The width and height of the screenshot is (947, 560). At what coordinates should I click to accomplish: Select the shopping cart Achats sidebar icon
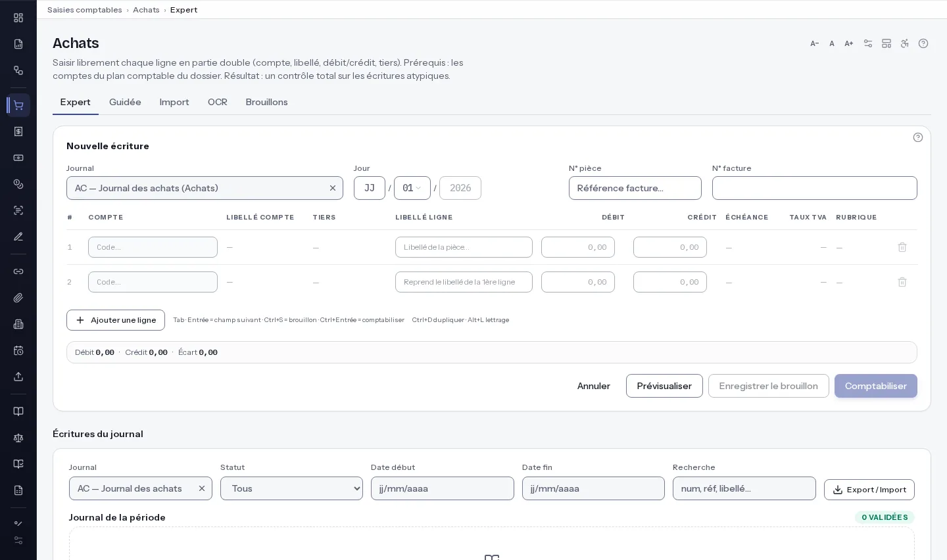point(18,105)
